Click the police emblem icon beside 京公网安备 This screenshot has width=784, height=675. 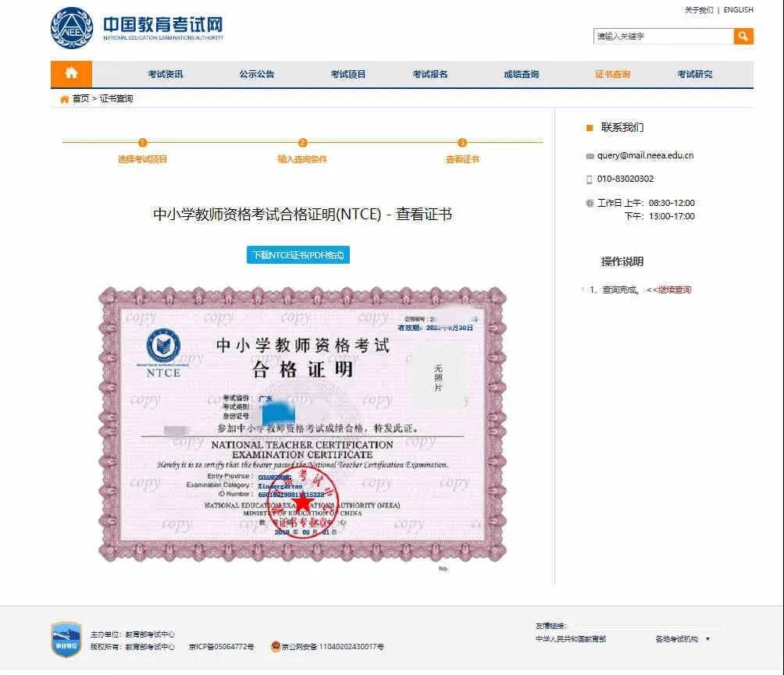[x=275, y=646]
